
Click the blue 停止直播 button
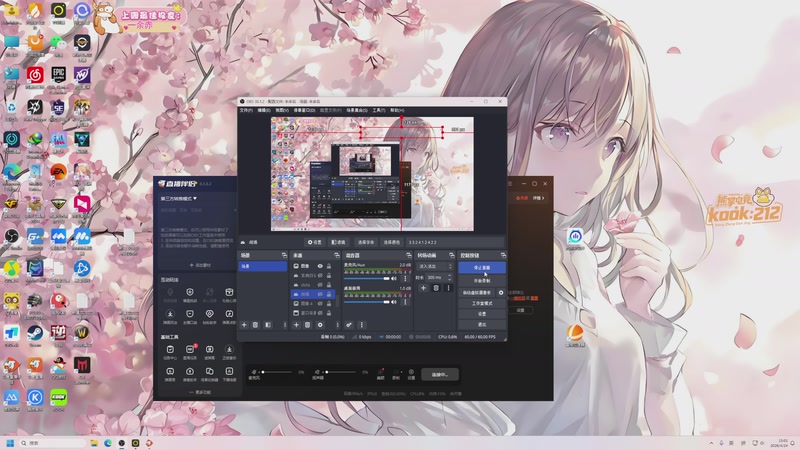(x=482, y=267)
